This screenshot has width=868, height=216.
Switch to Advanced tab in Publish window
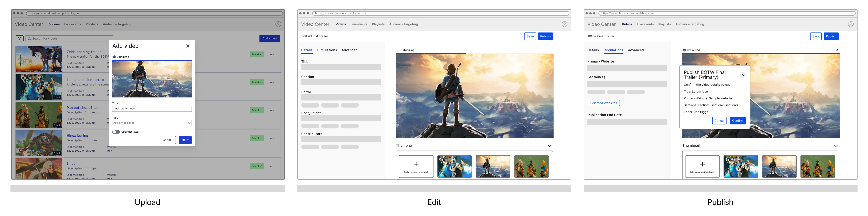pos(636,50)
